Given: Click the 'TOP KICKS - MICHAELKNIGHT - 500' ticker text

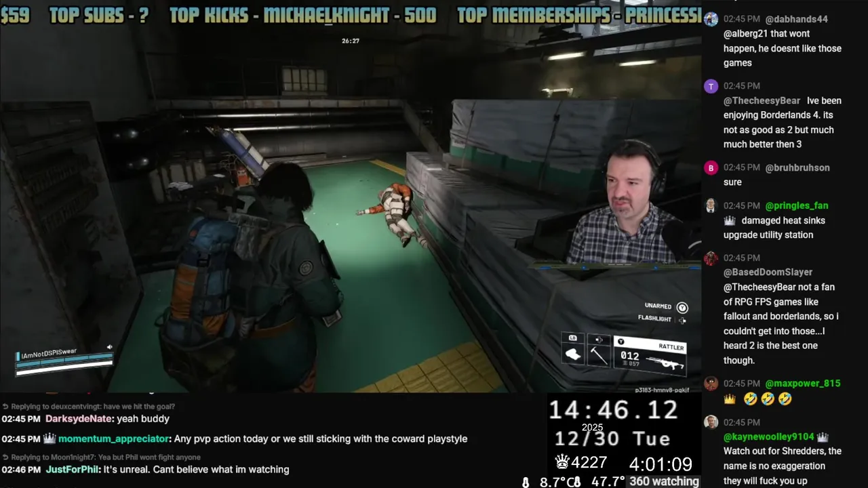Looking at the screenshot, I should coord(302,15).
